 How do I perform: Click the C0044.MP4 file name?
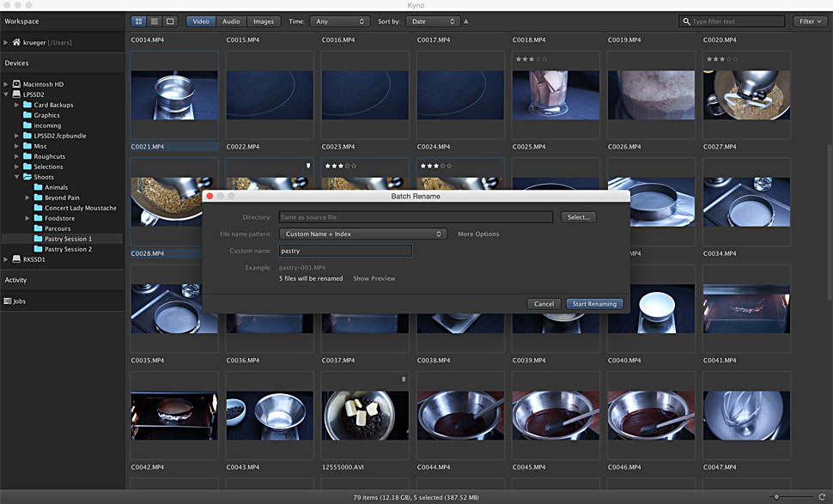point(434,467)
